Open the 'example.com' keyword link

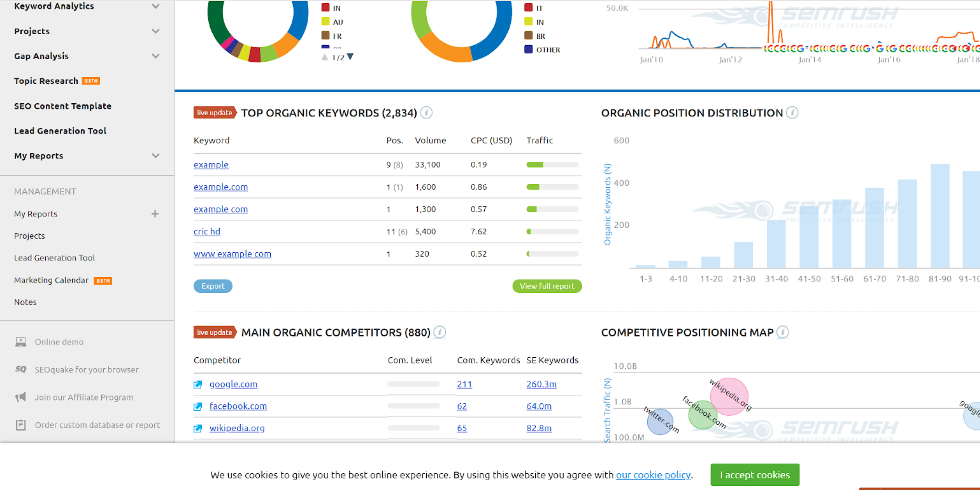tap(220, 187)
